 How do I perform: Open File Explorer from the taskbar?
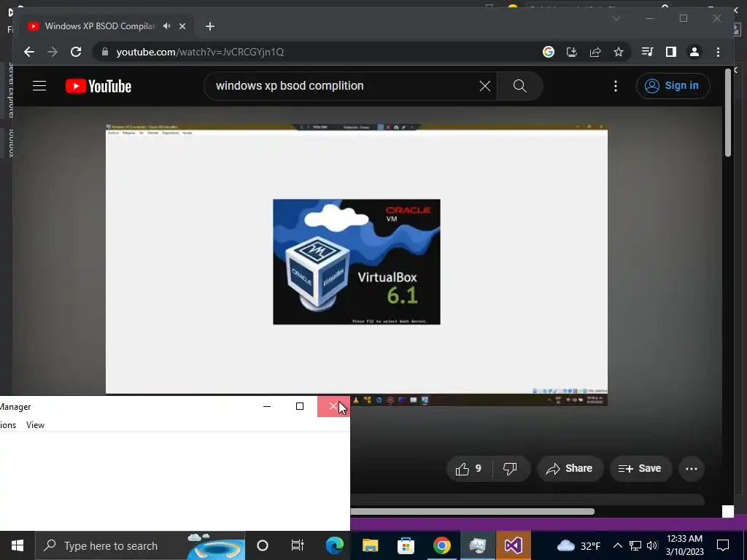[x=370, y=545]
